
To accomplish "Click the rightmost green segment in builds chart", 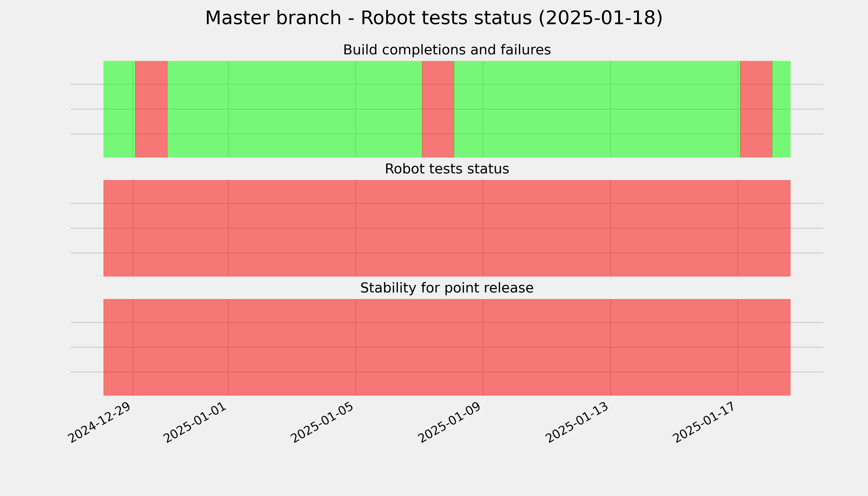I will click(781, 109).
